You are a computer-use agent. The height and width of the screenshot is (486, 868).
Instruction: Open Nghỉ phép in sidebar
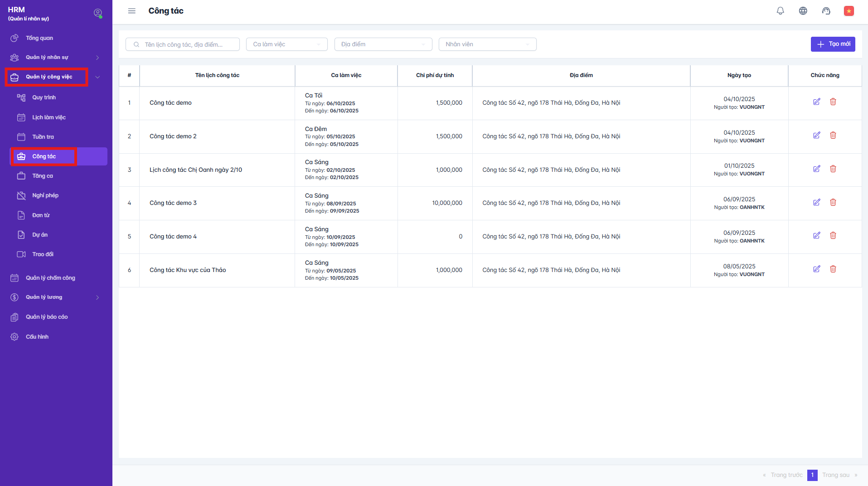tap(45, 195)
